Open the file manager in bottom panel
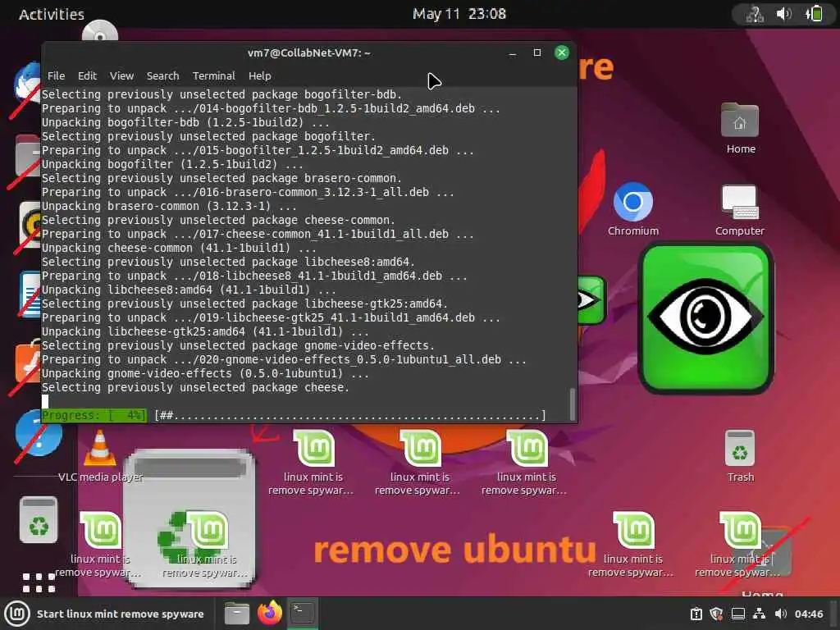This screenshot has width=840, height=630. [x=237, y=614]
